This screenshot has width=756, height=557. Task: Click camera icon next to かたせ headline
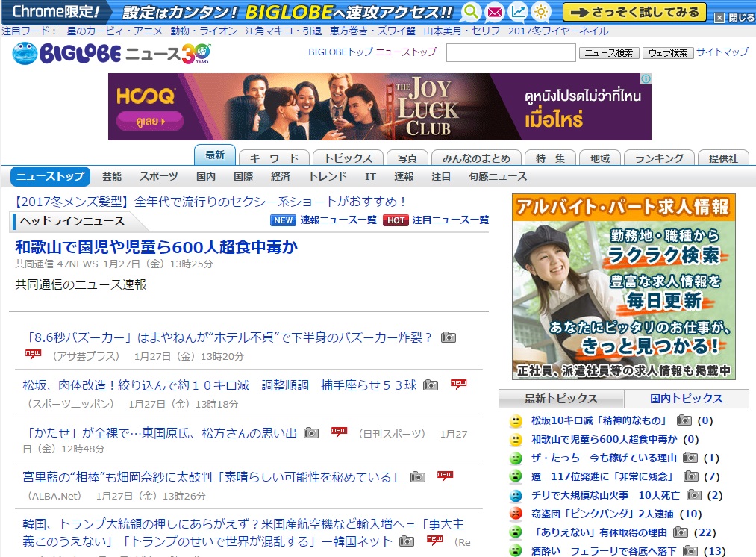[311, 433]
